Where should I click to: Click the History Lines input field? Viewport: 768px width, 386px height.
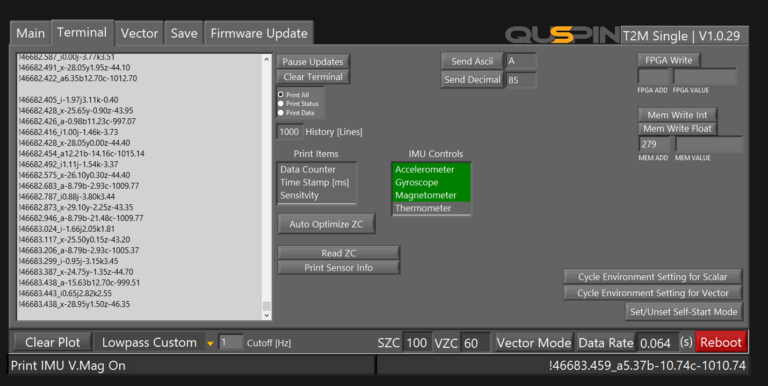pos(289,132)
